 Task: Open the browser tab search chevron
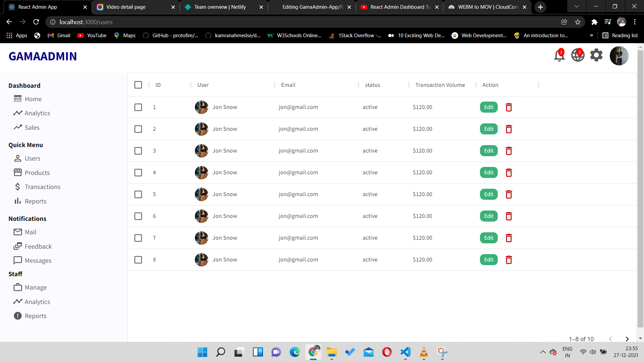click(576, 6)
